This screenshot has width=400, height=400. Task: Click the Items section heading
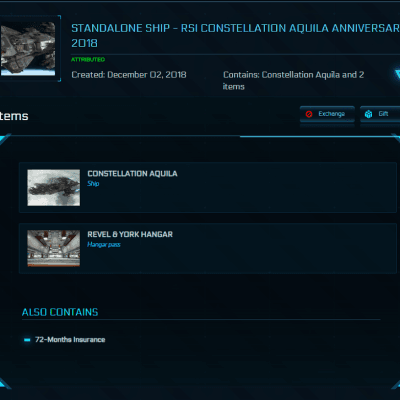pyautogui.click(x=14, y=116)
